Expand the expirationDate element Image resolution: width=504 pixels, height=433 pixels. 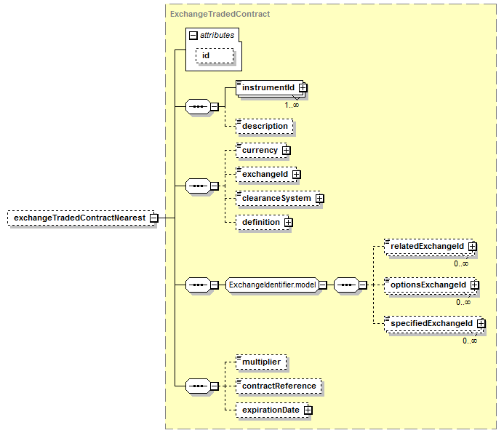308,410
